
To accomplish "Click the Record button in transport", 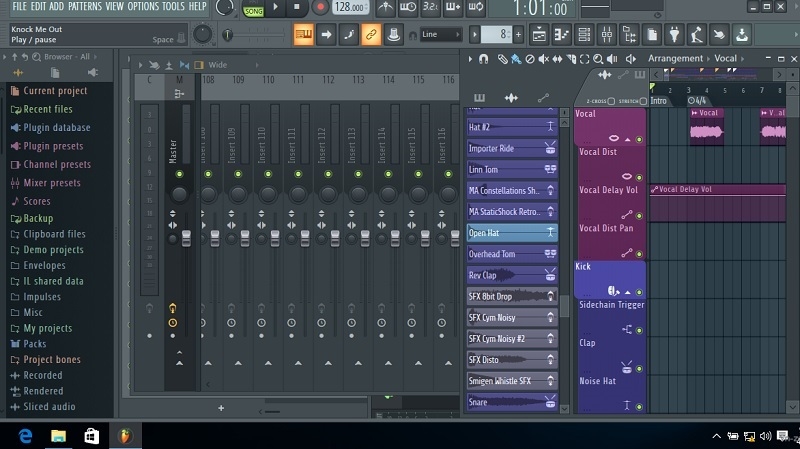I will (320, 7).
